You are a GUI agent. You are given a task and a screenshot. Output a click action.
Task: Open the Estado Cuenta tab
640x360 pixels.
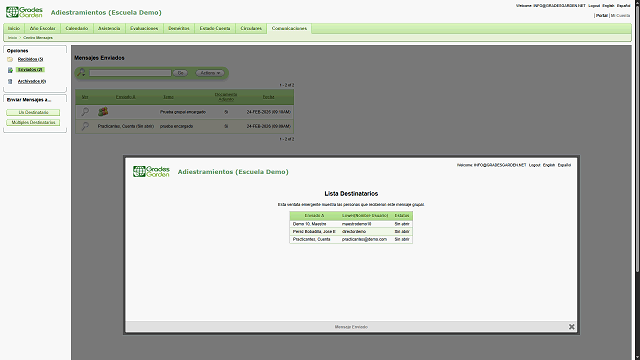pyautogui.click(x=215, y=29)
